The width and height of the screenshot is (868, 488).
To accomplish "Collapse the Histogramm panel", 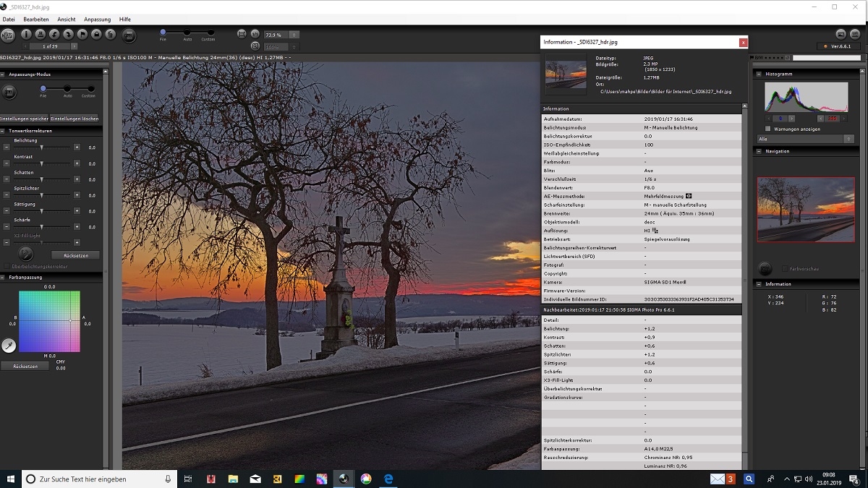I will (759, 74).
